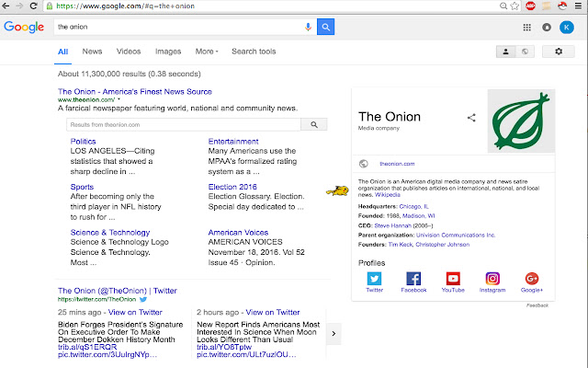Select the All results tab
Screen dimensions: 588x368
[63, 52]
